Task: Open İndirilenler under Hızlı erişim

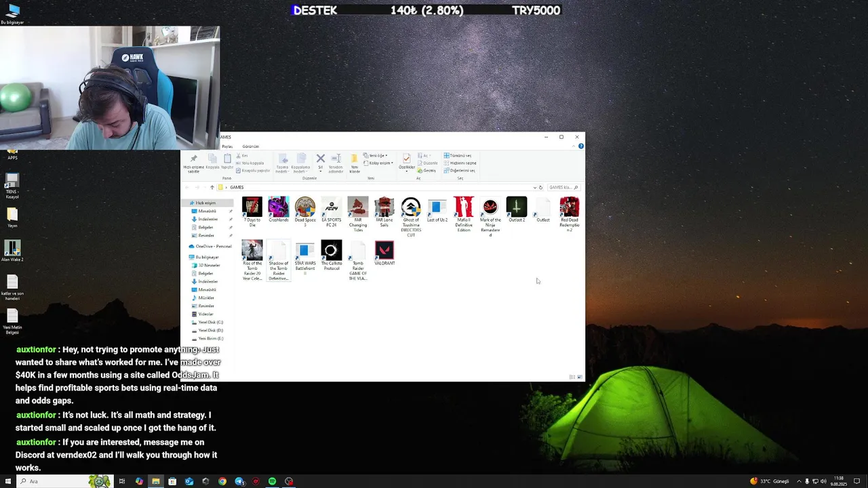Action: [208, 220]
